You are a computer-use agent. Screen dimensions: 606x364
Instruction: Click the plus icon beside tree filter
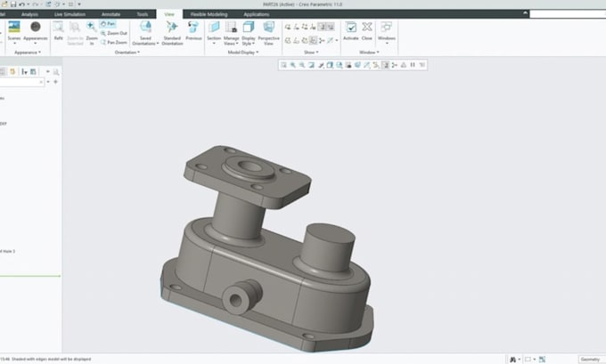(55, 82)
